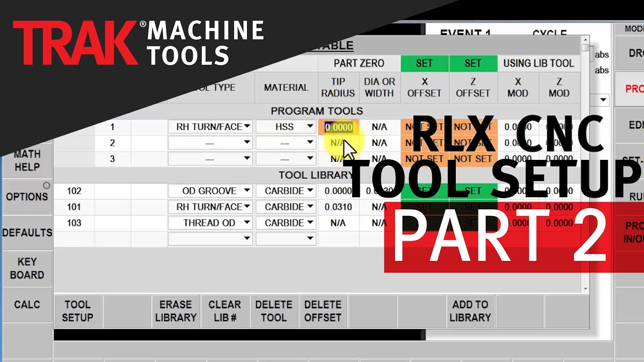Click the DELETE OFFSET softkey
The image size is (644, 362).
323,311
